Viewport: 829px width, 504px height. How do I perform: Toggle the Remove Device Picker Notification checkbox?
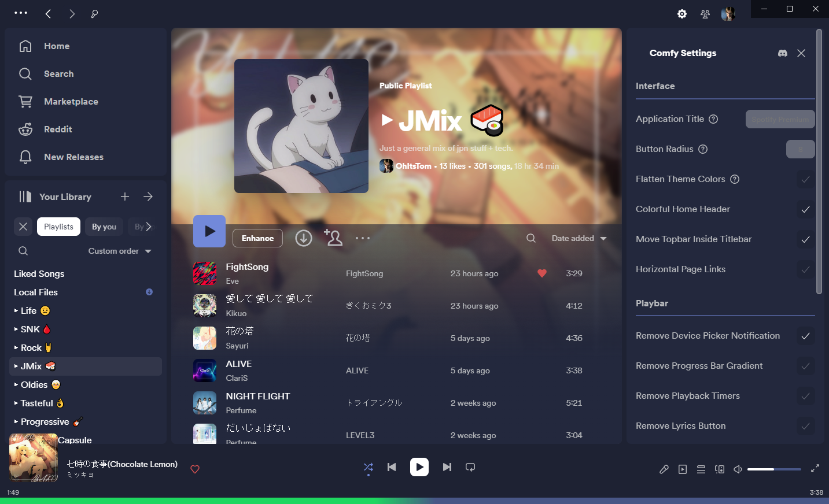(x=805, y=336)
